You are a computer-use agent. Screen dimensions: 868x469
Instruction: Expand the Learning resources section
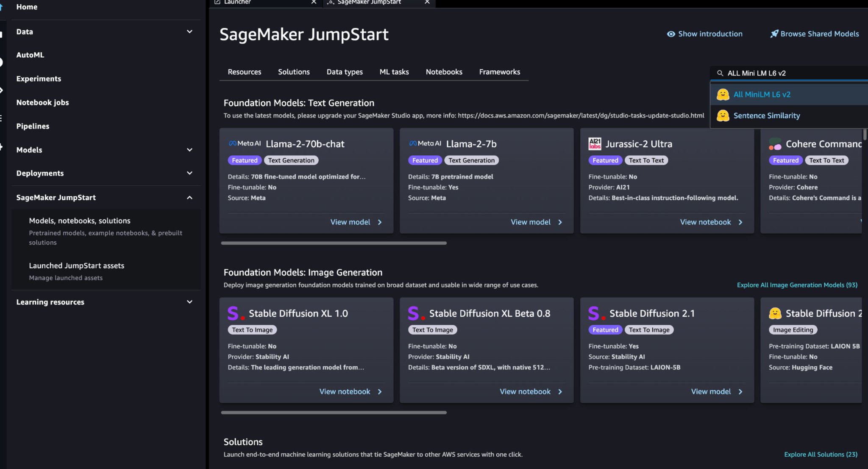click(189, 302)
